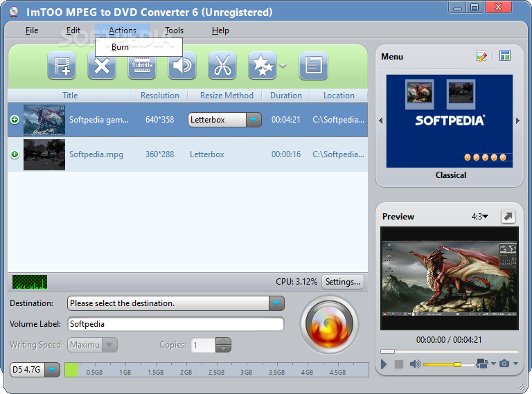The image size is (532, 394).
Task: Expand the Softpedia gam... title row
Action: 15,120
